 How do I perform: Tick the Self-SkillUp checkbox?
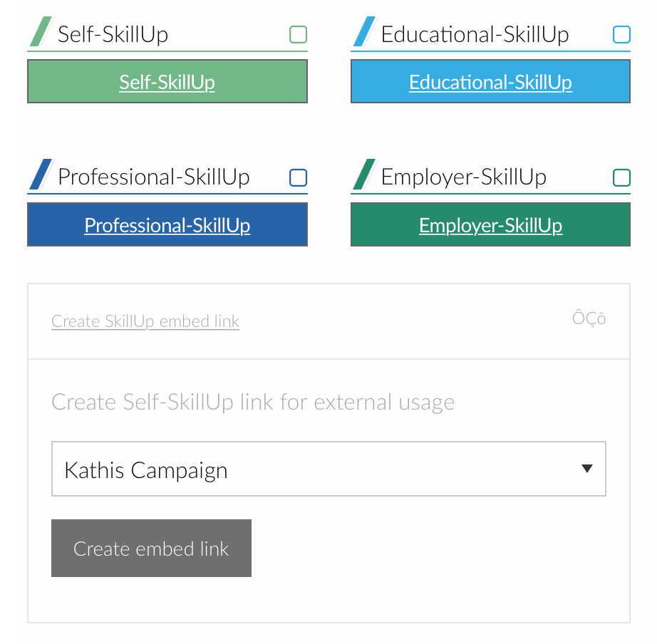click(298, 34)
